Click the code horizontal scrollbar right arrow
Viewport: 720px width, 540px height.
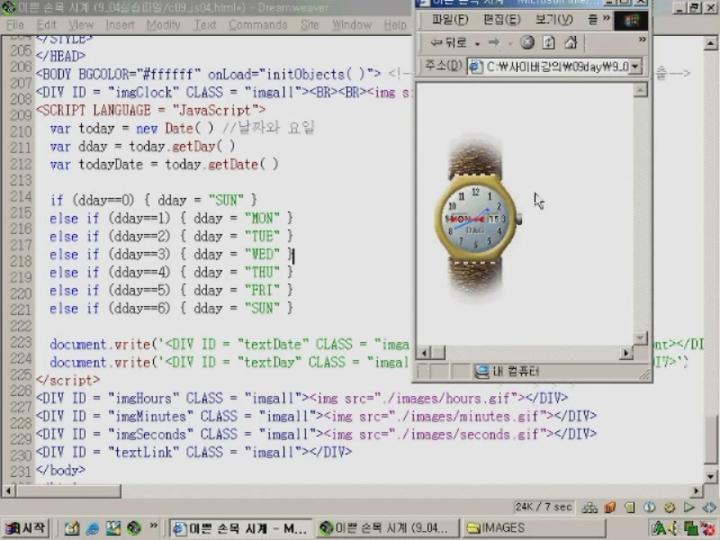(696, 491)
